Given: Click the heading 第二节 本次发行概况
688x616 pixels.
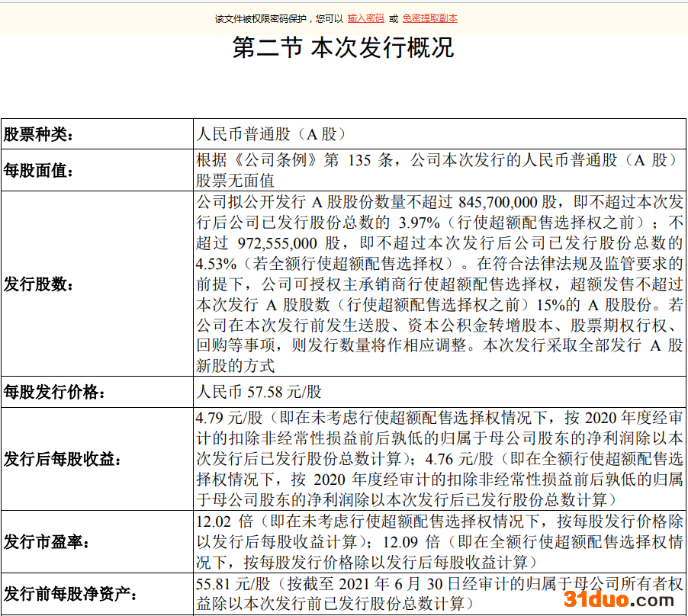Looking at the screenshot, I should [x=343, y=47].
